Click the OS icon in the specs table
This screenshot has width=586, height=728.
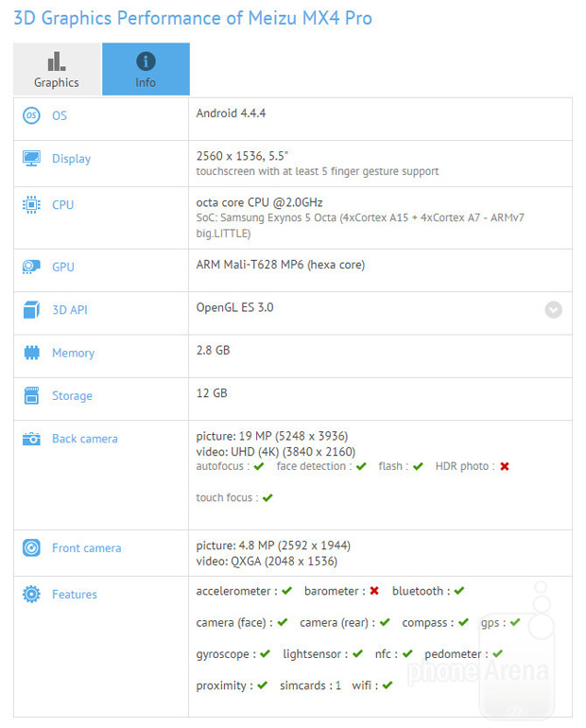point(32,115)
